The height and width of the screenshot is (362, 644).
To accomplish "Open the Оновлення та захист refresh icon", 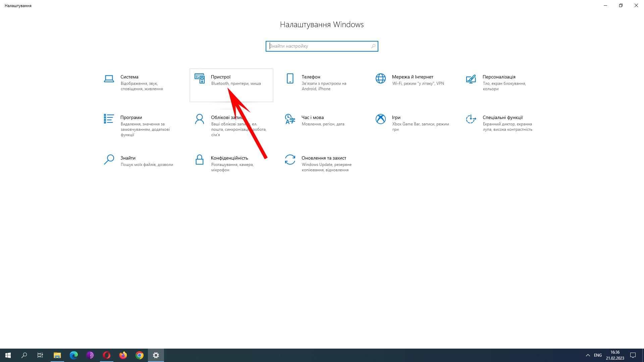I will click(x=290, y=160).
